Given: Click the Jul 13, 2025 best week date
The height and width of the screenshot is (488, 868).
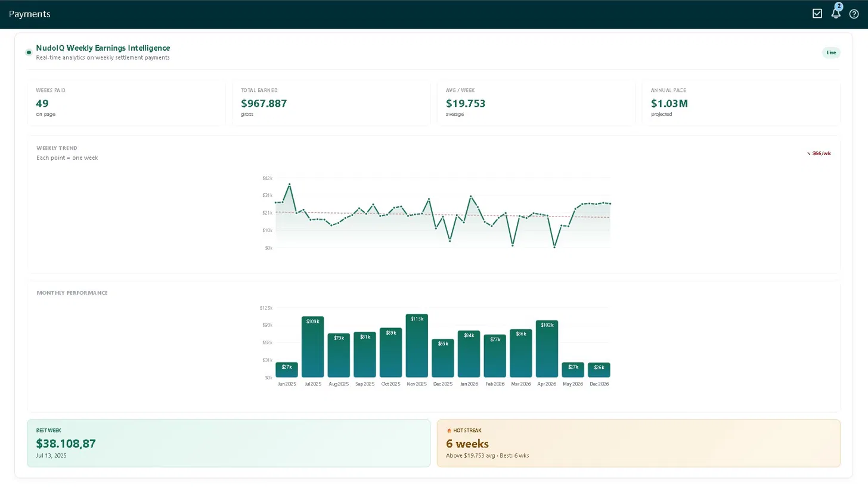Looking at the screenshot, I should coord(51,456).
